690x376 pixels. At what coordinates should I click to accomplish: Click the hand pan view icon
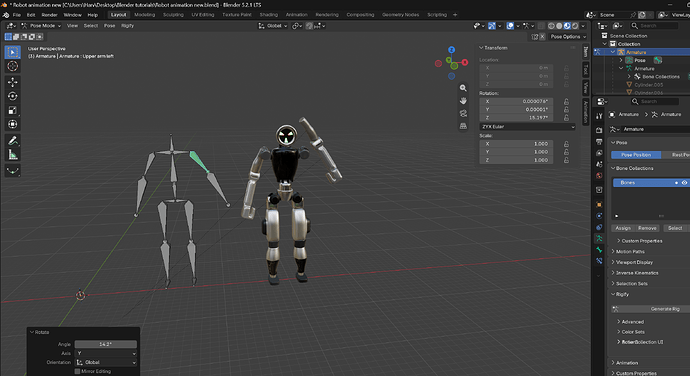[463, 101]
